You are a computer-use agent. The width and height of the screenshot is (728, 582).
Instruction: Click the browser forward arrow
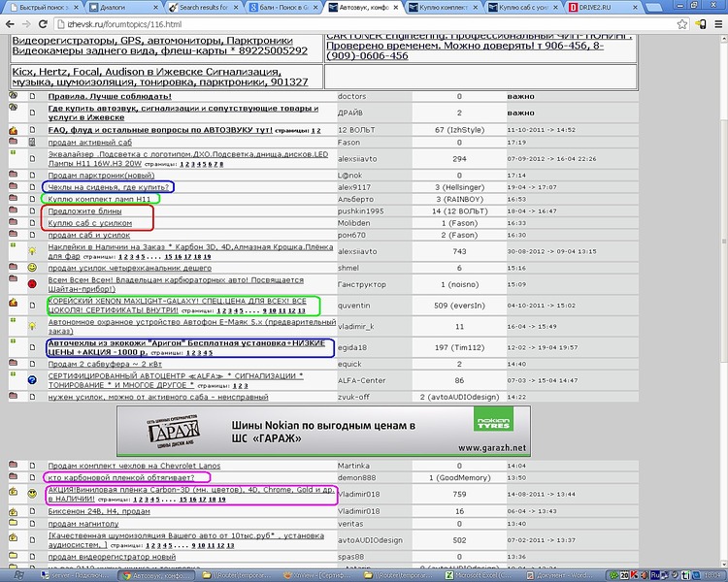(26, 24)
